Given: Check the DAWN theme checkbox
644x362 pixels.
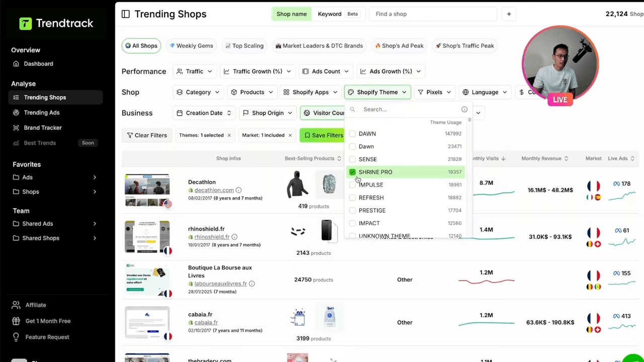Looking at the screenshot, I should [352, 134].
